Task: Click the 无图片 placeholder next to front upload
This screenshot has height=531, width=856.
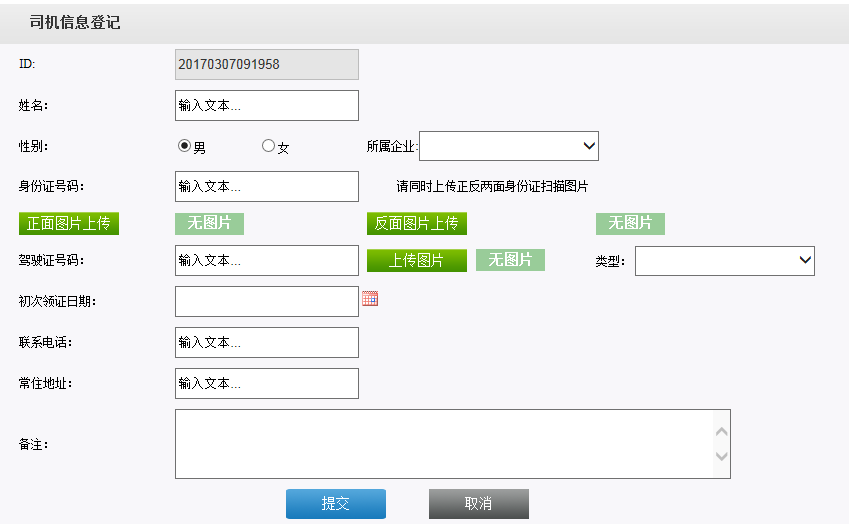Action: [209, 224]
